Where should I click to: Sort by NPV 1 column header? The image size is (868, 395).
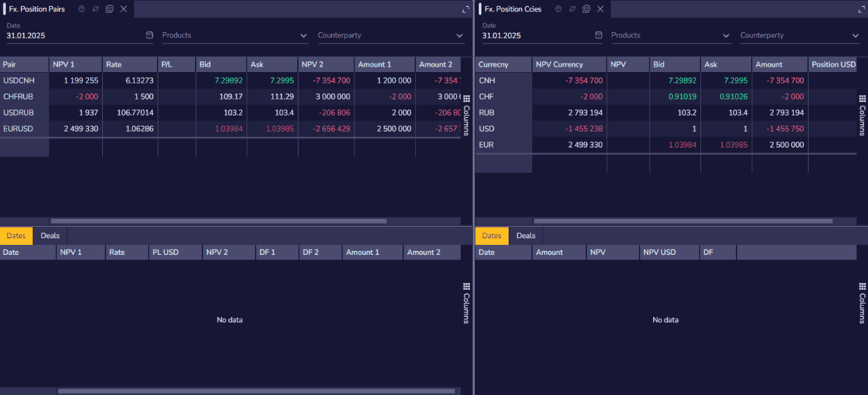point(75,65)
